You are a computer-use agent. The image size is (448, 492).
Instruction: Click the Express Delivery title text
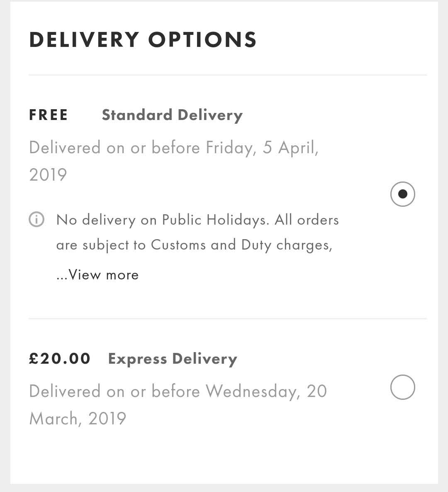tap(172, 359)
